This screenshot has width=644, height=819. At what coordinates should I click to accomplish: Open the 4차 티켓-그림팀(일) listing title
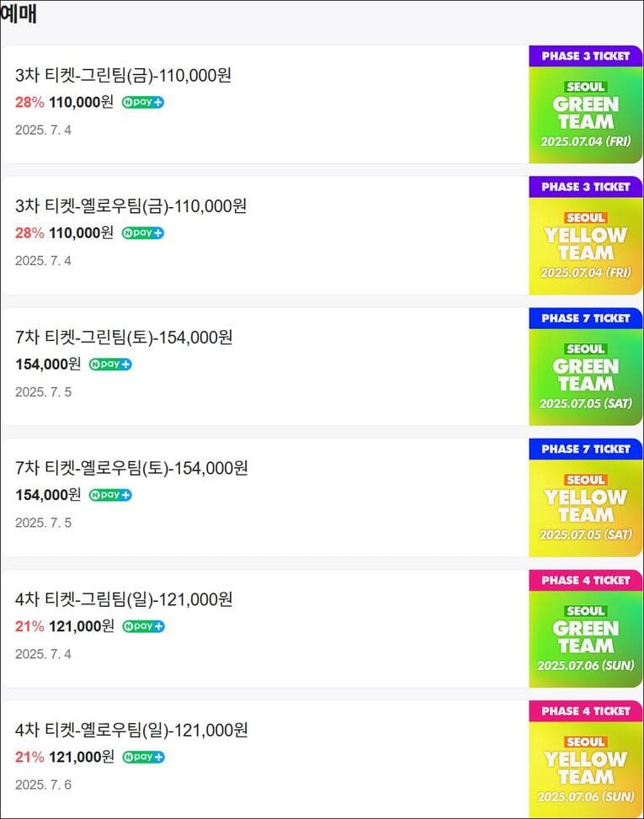pyautogui.click(x=124, y=599)
